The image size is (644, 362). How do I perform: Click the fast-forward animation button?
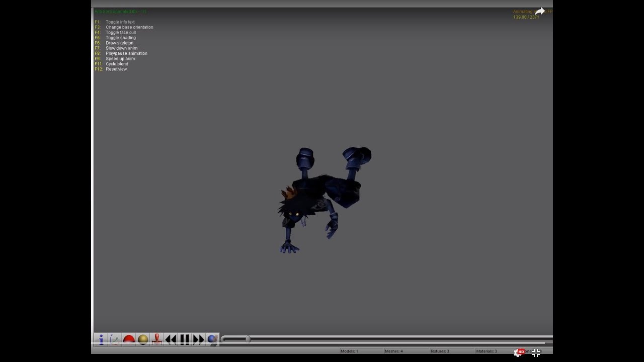pos(199,339)
